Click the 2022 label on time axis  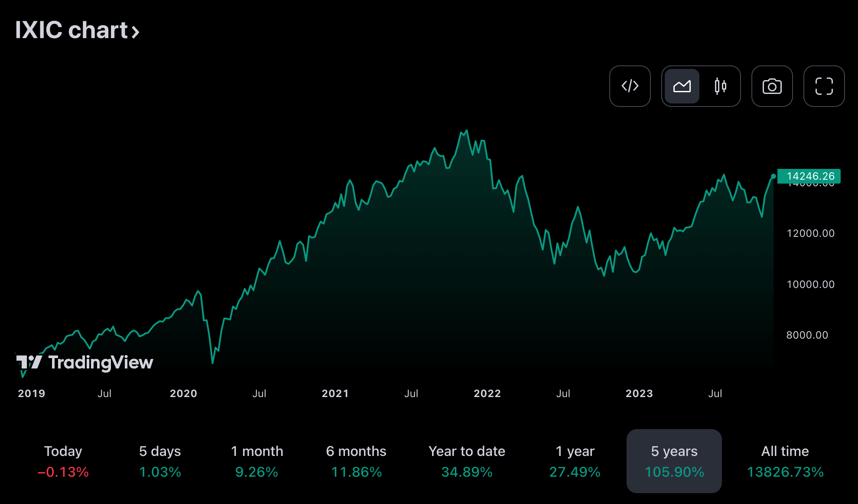tap(487, 394)
